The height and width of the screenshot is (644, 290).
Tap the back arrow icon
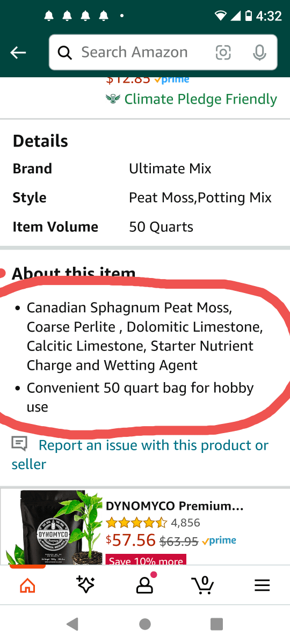pyautogui.click(x=18, y=52)
